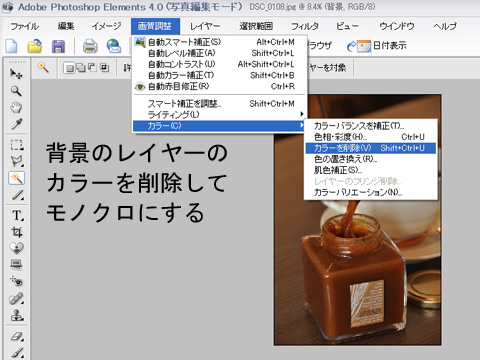Select カラーを削除(V) to remove color
Image resolution: width=480 pixels, height=360 pixels.
click(x=370, y=148)
